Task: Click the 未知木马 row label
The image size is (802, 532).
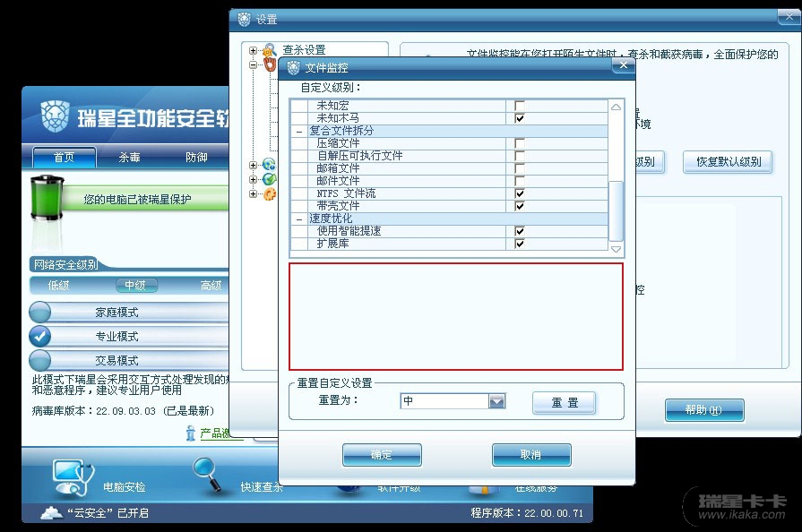Action: [338, 118]
